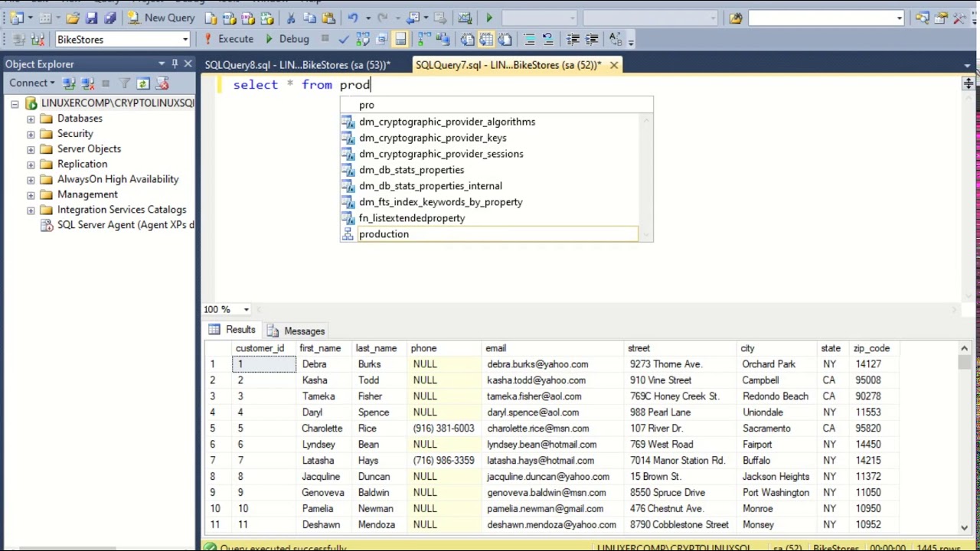The width and height of the screenshot is (980, 551).
Task: Click the Uncomment Selected Lines icon
Action: [x=547, y=39]
